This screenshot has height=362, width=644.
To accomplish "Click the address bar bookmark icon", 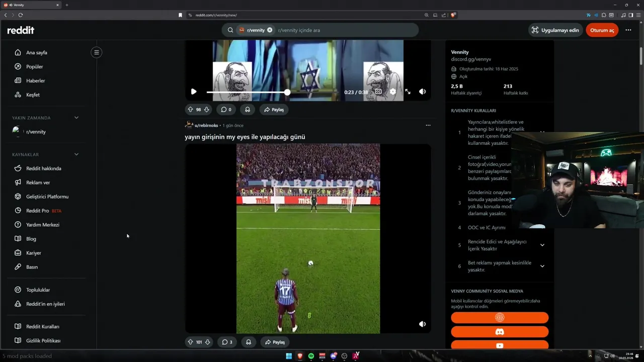I will pyautogui.click(x=181, y=15).
